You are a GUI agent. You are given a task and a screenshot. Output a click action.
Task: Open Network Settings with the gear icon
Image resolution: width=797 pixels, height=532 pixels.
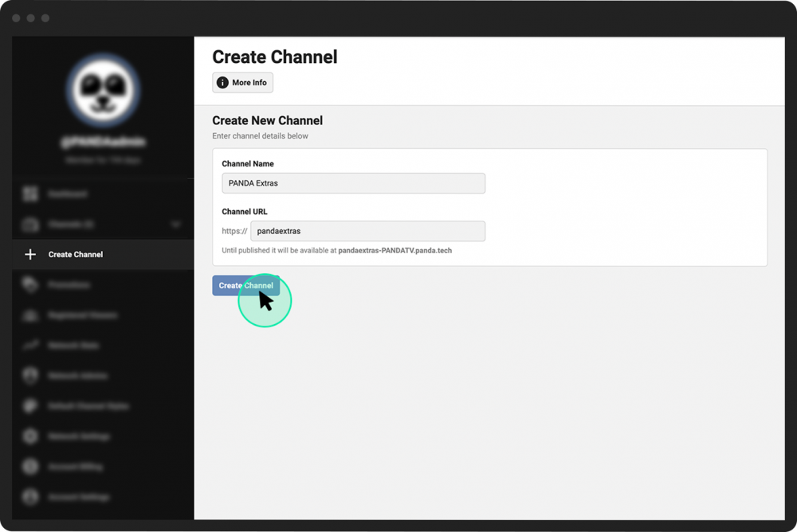coord(29,436)
